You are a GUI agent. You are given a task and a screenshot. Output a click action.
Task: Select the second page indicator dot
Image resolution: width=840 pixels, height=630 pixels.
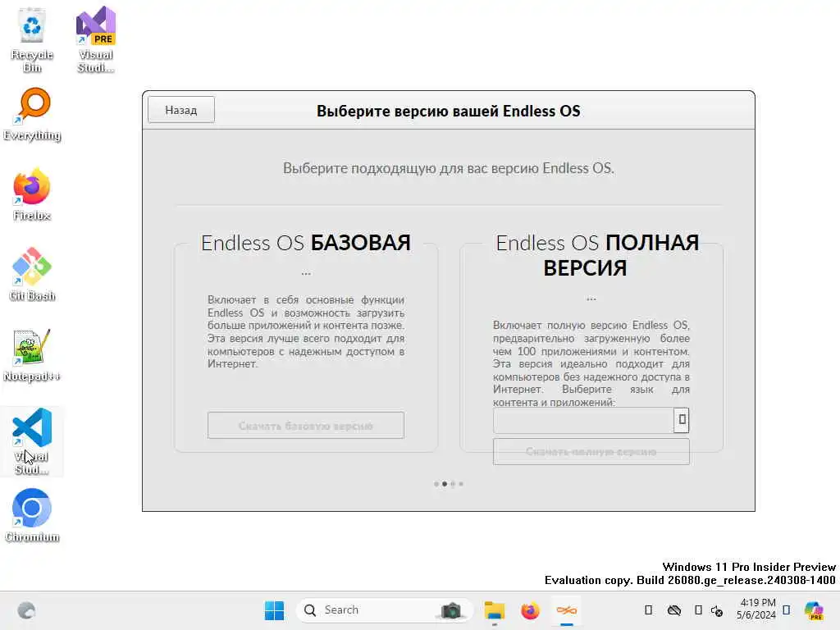[x=445, y=484]
